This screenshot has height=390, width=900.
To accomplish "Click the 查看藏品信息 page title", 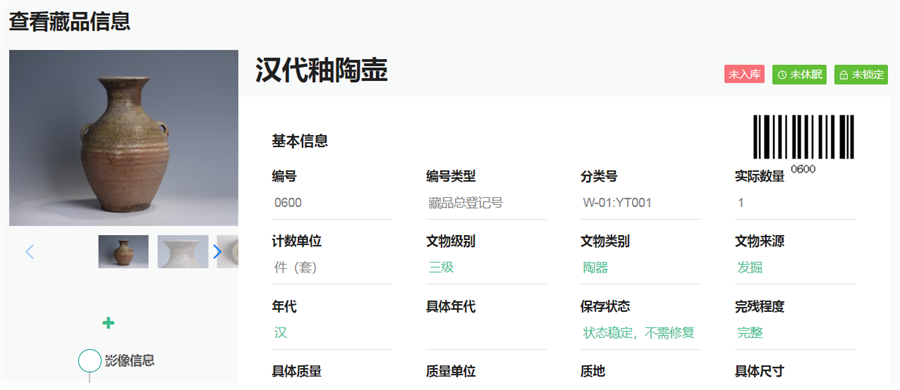I will point(69,21).
